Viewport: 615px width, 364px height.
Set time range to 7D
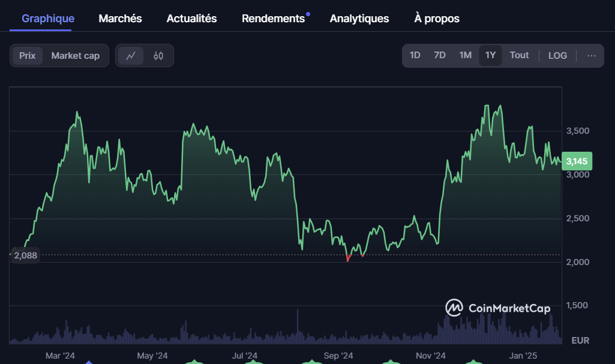pyautogui.click(x=440, y=56)
